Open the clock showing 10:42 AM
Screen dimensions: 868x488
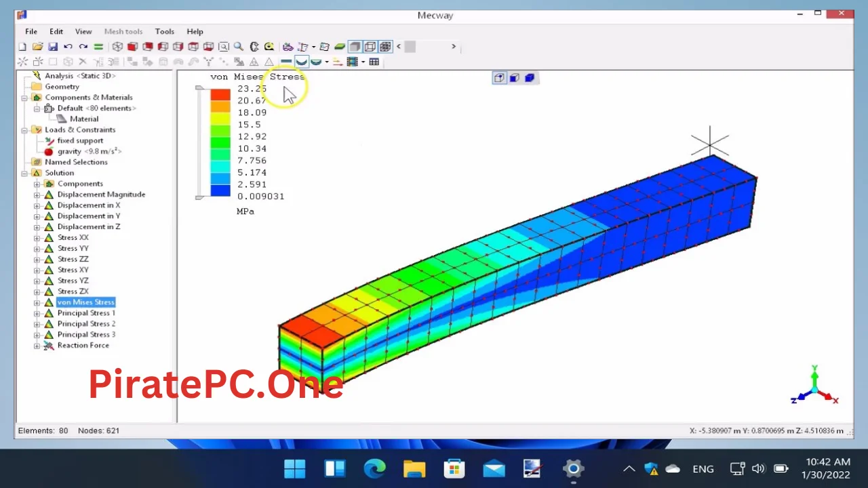825,468
